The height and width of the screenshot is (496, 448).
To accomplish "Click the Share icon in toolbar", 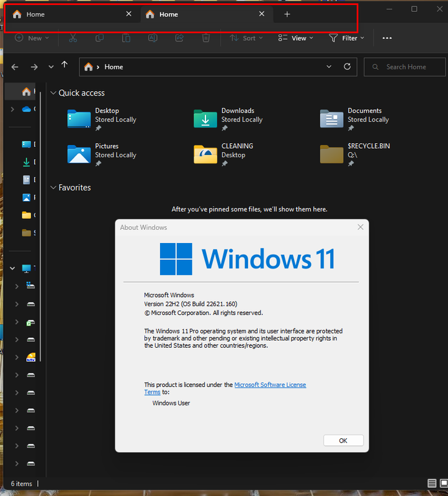I will coord(179,38).
